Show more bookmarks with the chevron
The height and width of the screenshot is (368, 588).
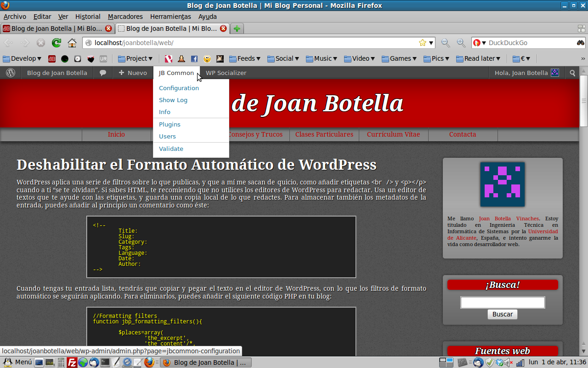(583, 58)
